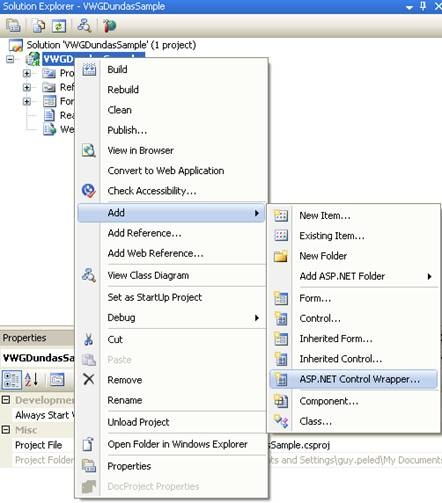Click the Show All Files toolbar icon

pos(38,26)
